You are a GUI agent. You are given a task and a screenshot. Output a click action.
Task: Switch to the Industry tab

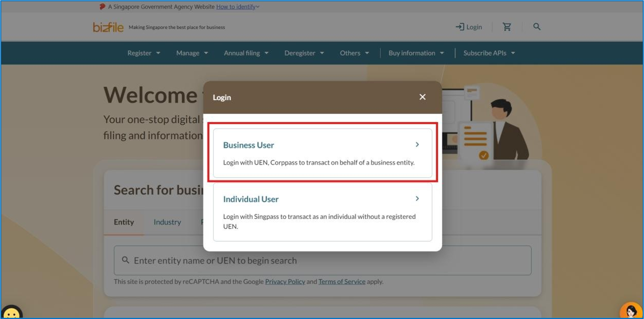pyautogui.click(x=167, y=222)
